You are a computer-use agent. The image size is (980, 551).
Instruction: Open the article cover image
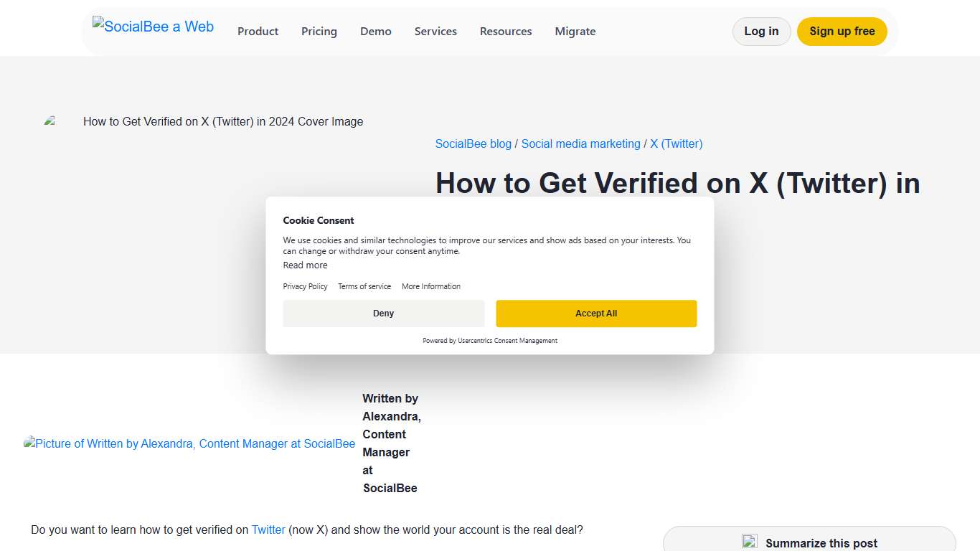click(x=204, y=121)
